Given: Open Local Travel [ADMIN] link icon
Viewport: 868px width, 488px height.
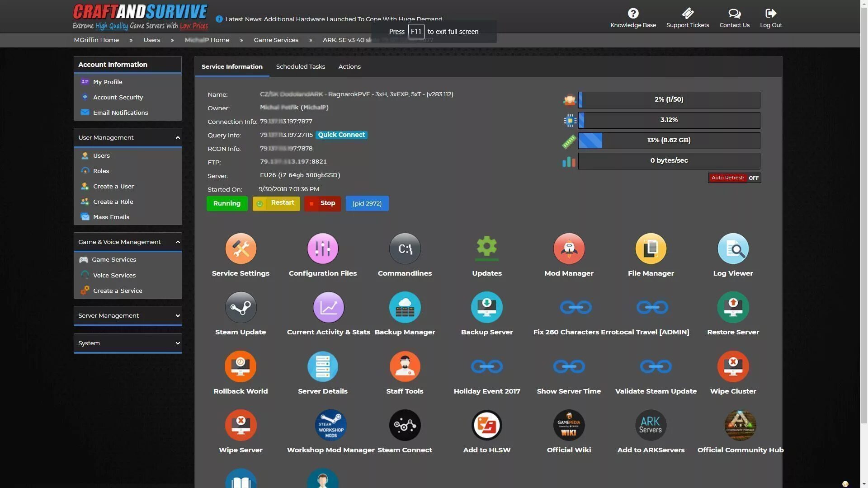Looking at the screenshot, I should (652, 307).
